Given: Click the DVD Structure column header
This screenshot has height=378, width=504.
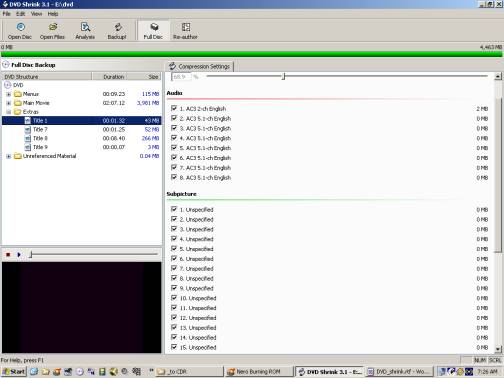Looking at the screenshot, I should point(47,77).
